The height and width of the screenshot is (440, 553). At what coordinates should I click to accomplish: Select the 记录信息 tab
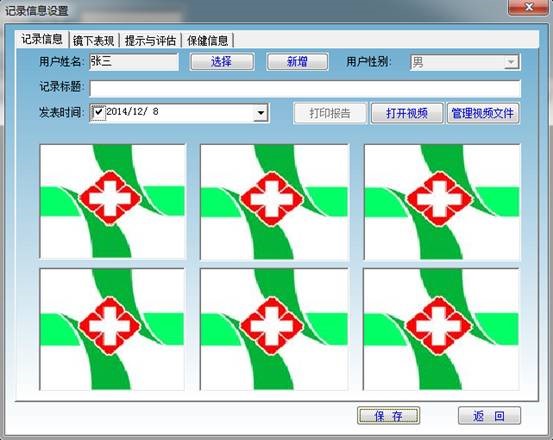(42, 39)
